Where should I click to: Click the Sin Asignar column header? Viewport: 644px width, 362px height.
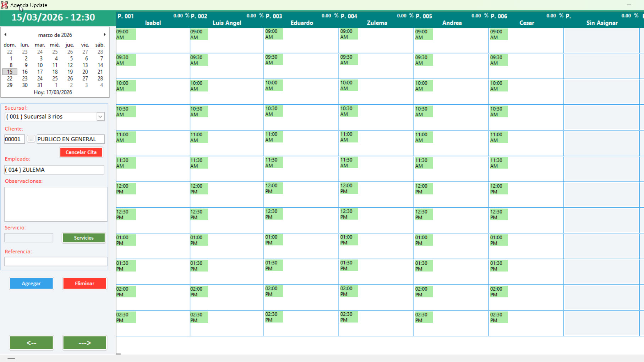pos(601,23)
